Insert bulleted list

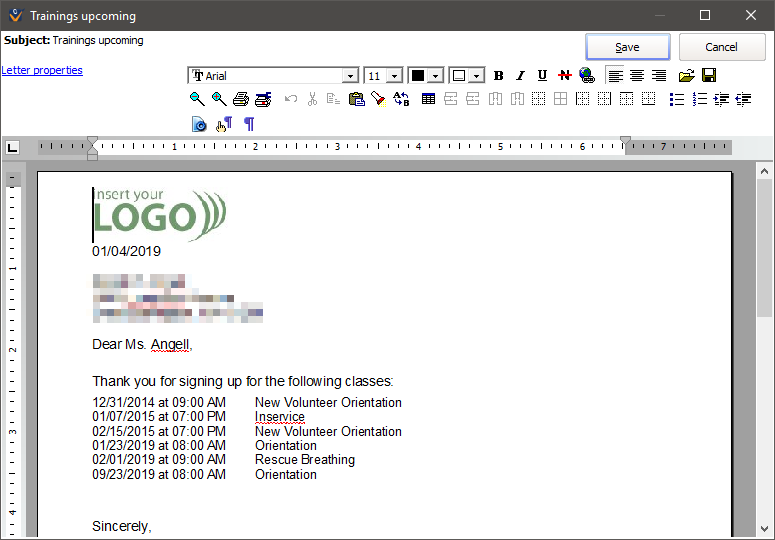coord(677,99)
